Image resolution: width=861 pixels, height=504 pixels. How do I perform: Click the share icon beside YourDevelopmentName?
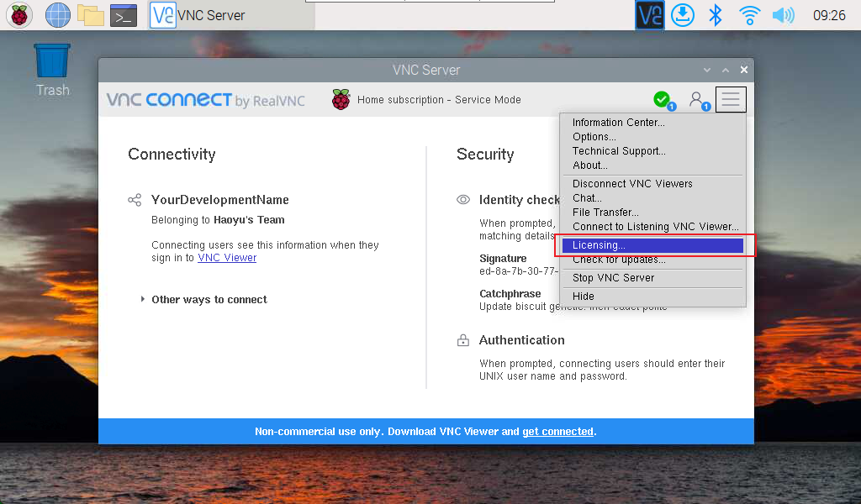(135, 200)
